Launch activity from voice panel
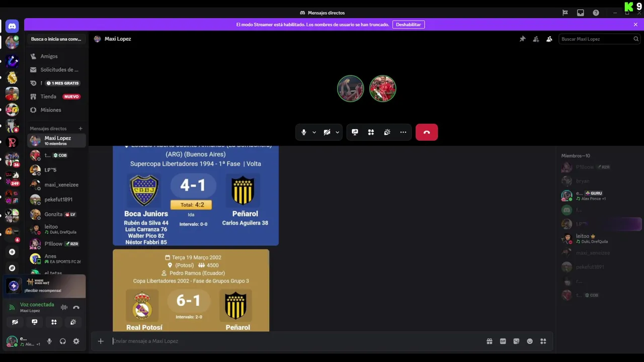644x362 pixels. click(54, 322)
